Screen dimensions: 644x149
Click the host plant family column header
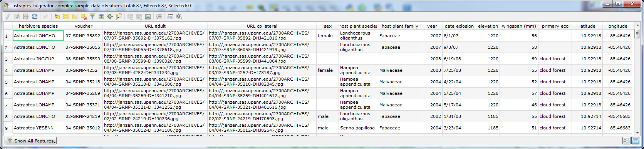[400, 26]
